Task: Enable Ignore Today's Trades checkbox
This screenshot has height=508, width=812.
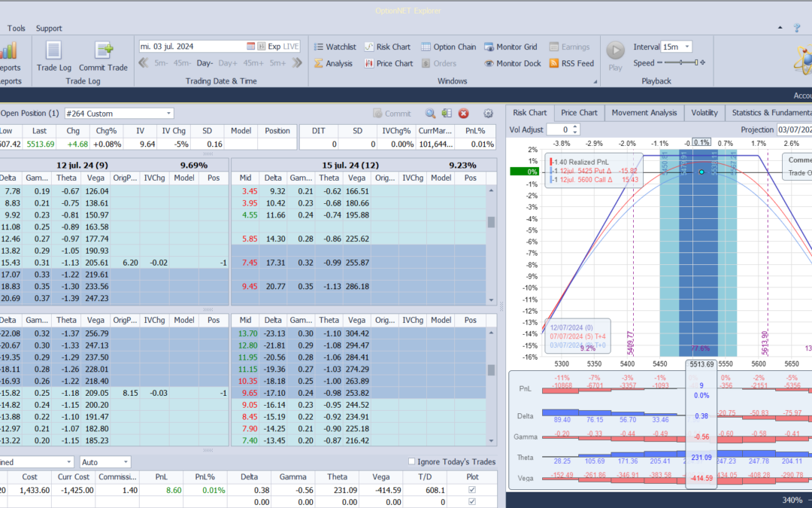Action: [411, 461]
